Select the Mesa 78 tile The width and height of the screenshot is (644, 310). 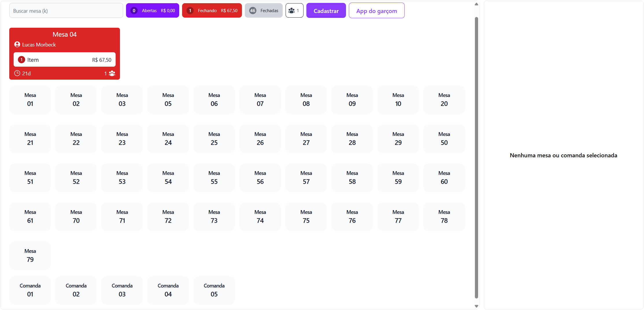444,216
